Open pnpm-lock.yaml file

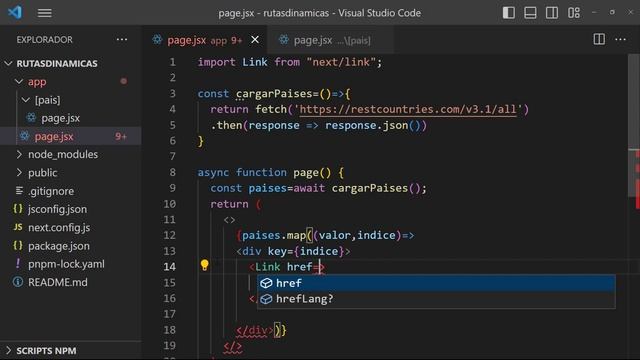tap(66, 264)
